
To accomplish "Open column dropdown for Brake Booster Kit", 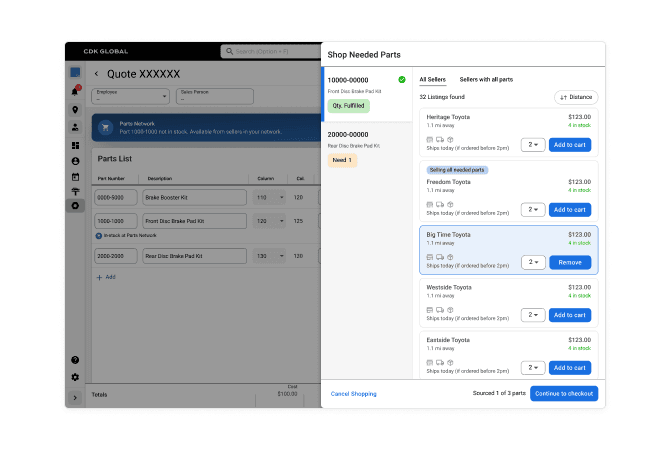I will pyautogui.click(x=269, y=197).
